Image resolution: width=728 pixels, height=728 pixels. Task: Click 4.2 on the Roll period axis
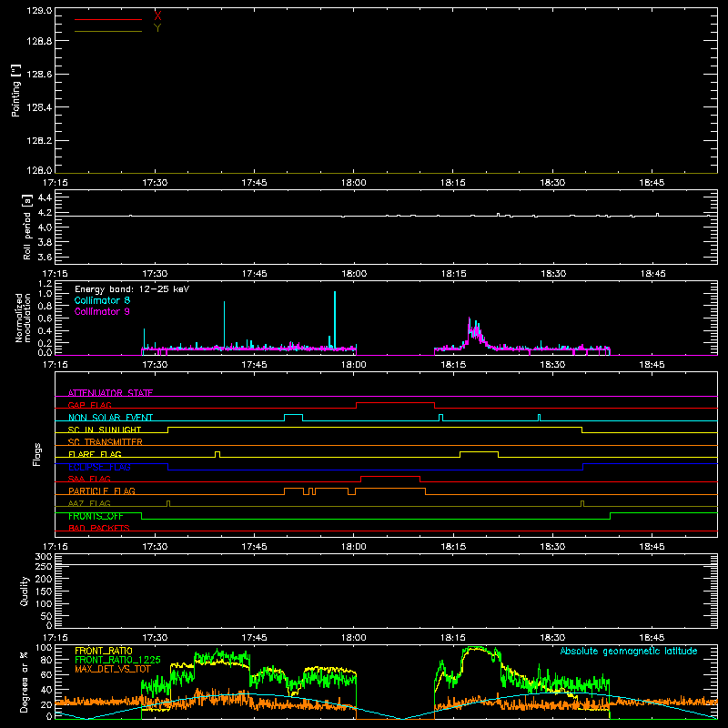click(x=45, y=213)
